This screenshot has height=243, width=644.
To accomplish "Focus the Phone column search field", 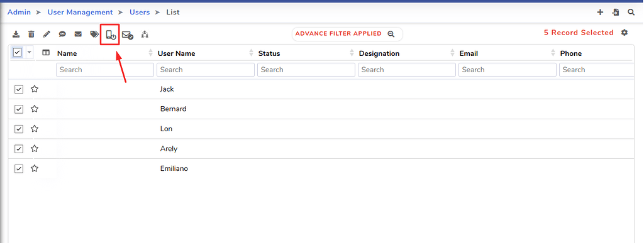I will pos(597,70).
